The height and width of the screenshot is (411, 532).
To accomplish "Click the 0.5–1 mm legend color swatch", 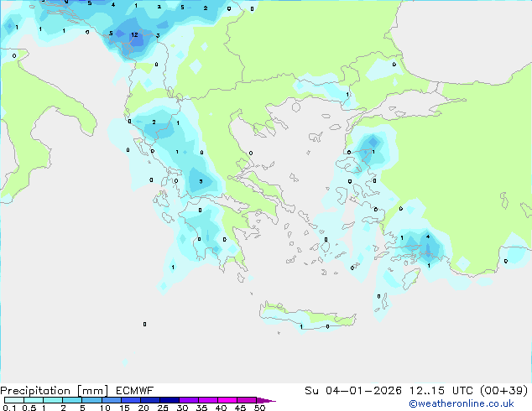I will coord(34,400).
